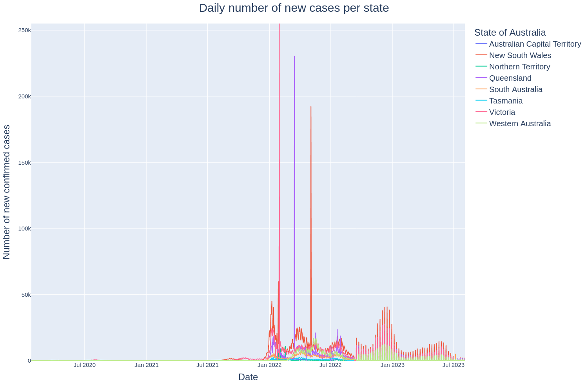The image size is (588, 392).
Task: Click the "Jan 2023" x-axis tick label
Action: 392,365
